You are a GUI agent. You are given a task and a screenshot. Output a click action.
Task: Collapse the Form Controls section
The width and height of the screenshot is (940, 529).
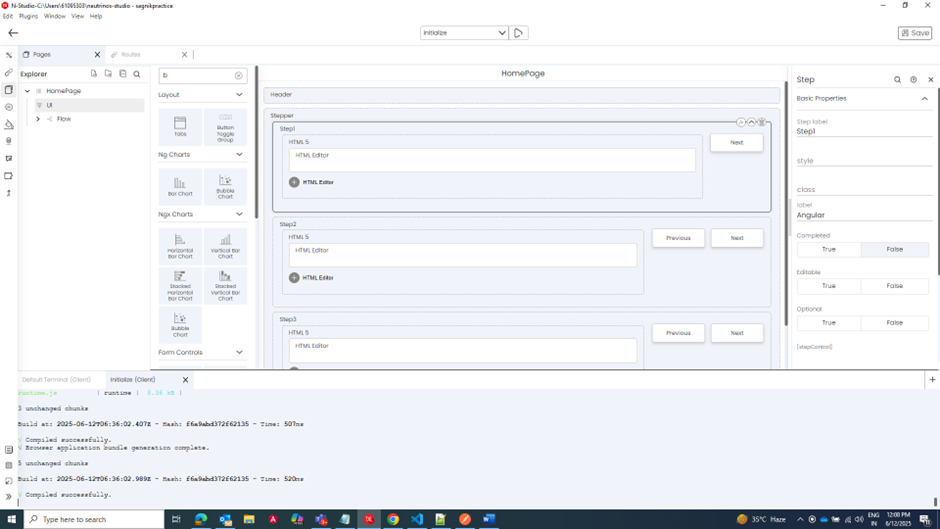[239, 352]
